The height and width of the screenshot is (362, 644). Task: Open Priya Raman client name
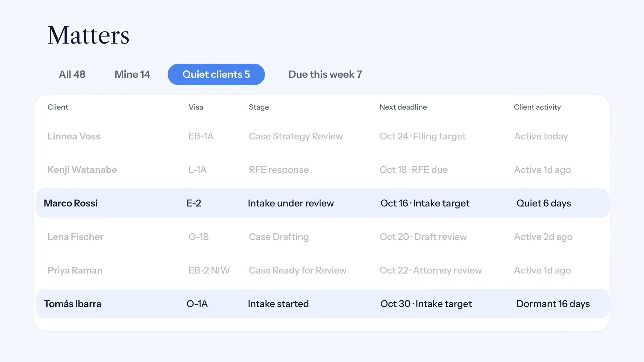pyautogui.click(x=75, y=270)
